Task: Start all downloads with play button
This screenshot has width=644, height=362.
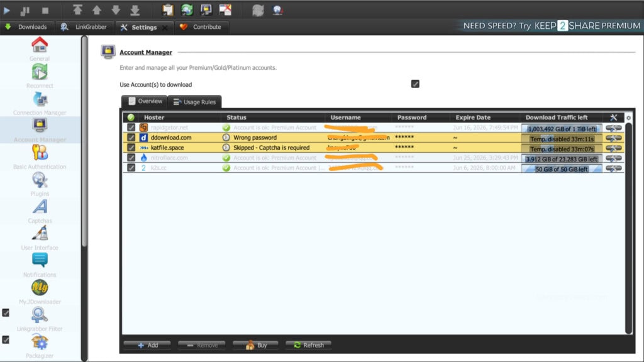Action: coord(6,10)
